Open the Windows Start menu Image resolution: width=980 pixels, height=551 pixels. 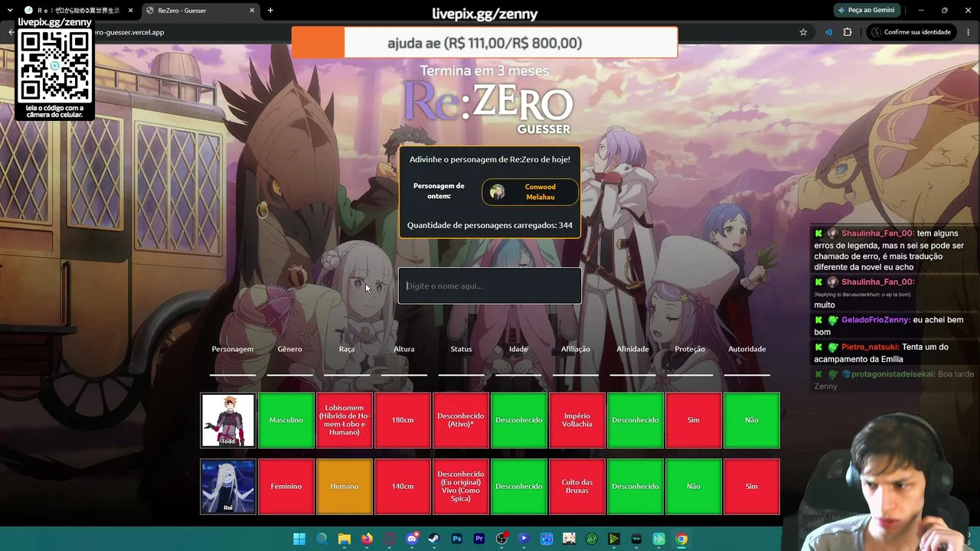(299, 539)
